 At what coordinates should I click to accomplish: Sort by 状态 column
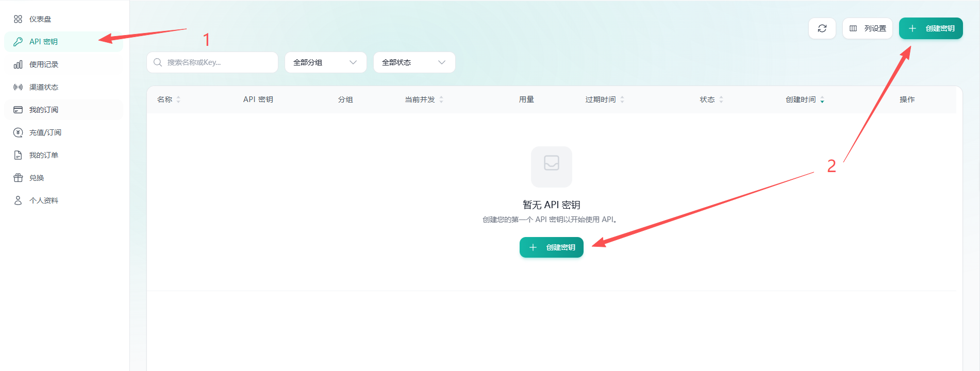[x=711, y=99]
